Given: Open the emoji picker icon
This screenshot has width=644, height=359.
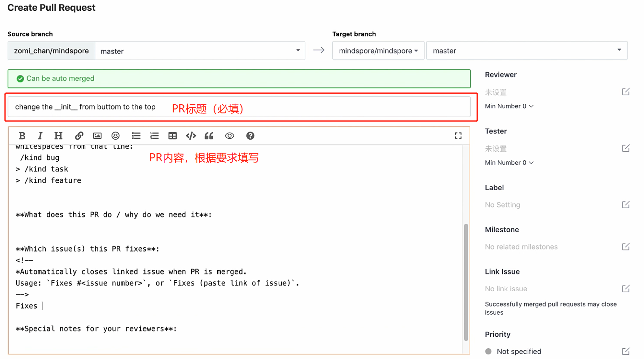Looking at the screenshot, I should pos(115,136).
